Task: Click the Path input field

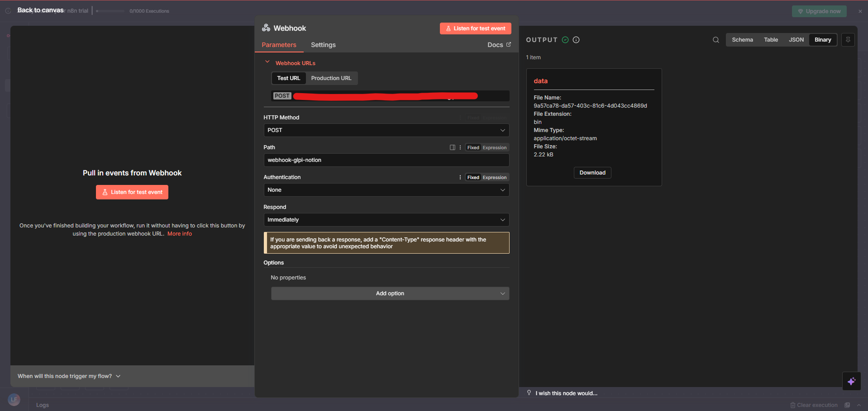Action: click(x=386, y=160)
